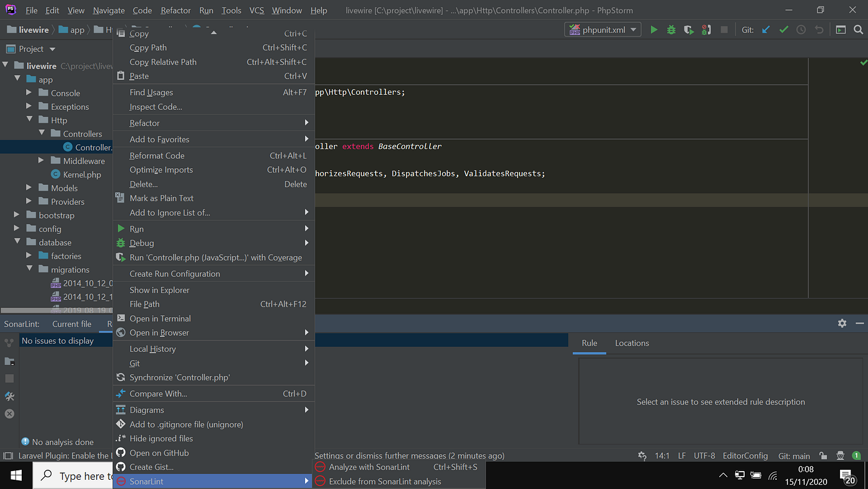Commit changes with the green checkmark icon
This screenshot has height=489, width=868.
tap(784, 29)
